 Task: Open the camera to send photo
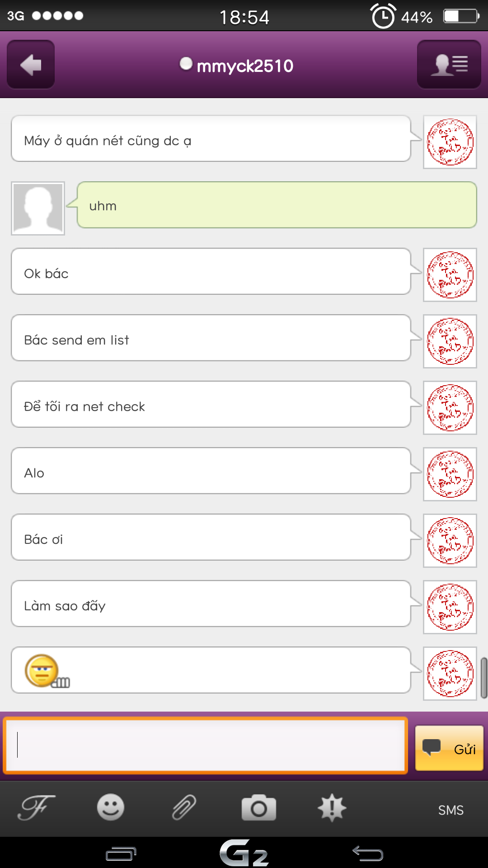258,808
